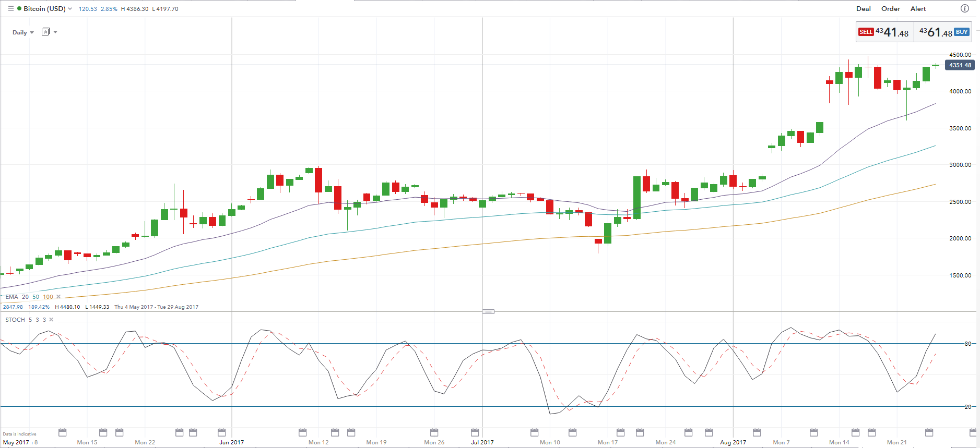Click the 80 level label on stochastic panel

click(x=968, y=344)
